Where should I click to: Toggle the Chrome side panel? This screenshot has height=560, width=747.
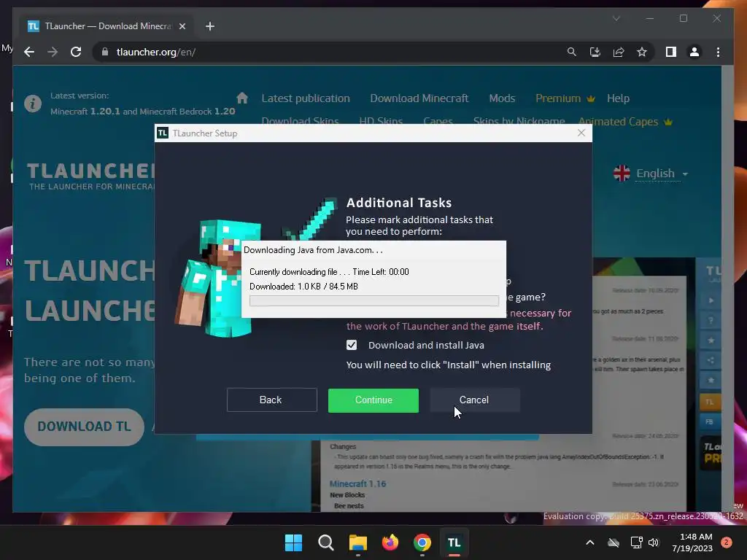coord(671,52)
